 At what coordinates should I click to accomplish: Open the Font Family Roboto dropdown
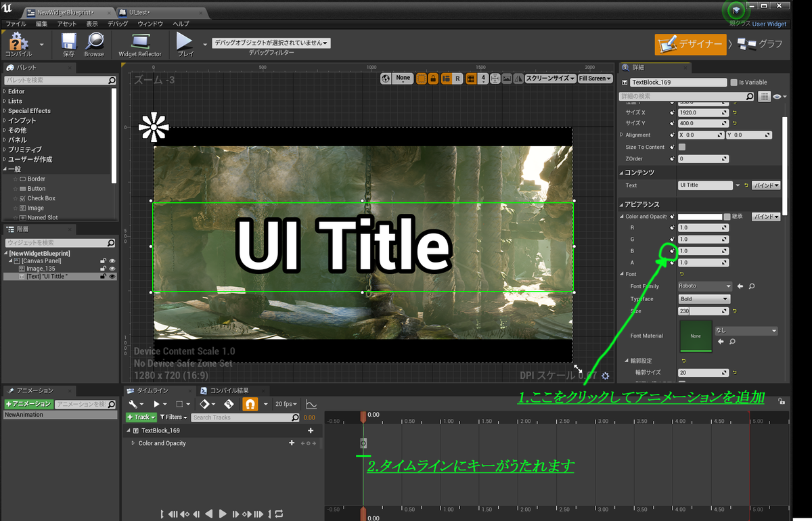[x=705, y=286]
